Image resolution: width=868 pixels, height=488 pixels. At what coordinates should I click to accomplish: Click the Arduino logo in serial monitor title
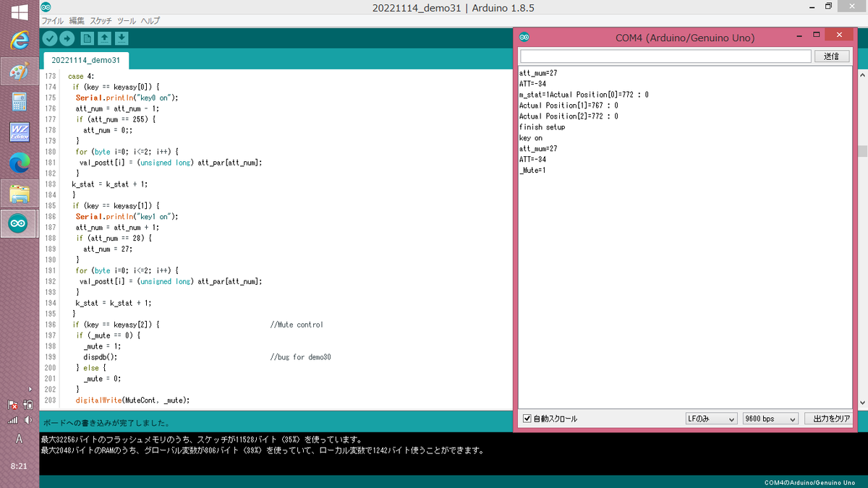click(x=524, y=38)
